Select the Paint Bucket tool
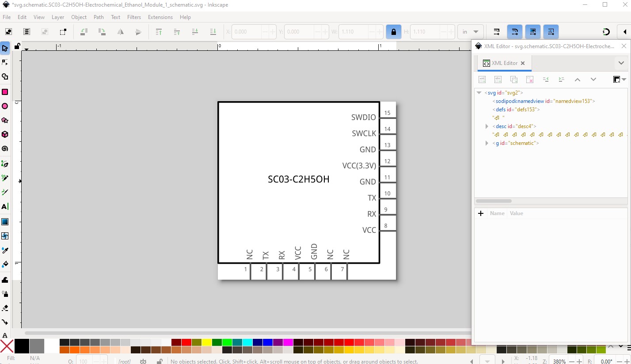This screenshot has height=364, width=631. click(5, 265)
